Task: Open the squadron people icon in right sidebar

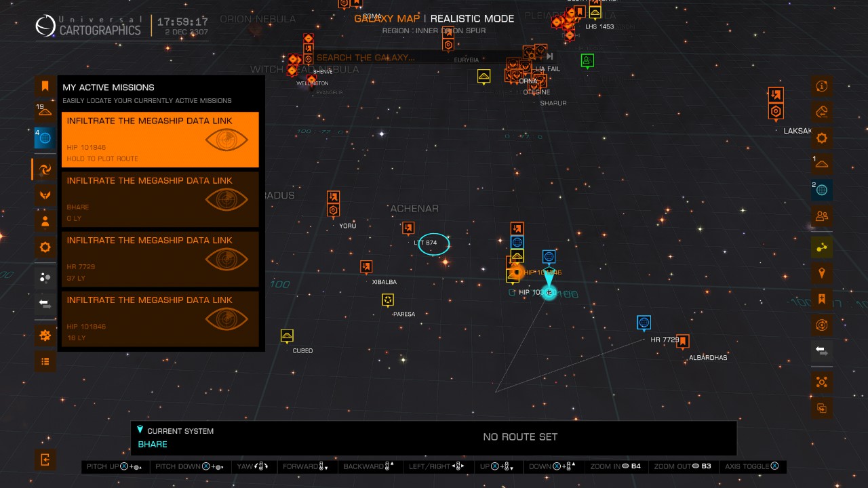Action: point(822,216)
